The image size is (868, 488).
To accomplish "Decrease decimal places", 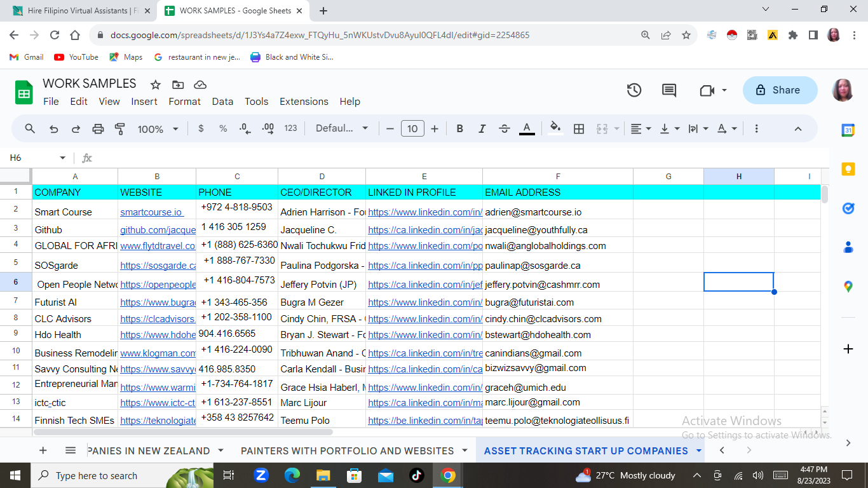I will (x=245, y=128).
